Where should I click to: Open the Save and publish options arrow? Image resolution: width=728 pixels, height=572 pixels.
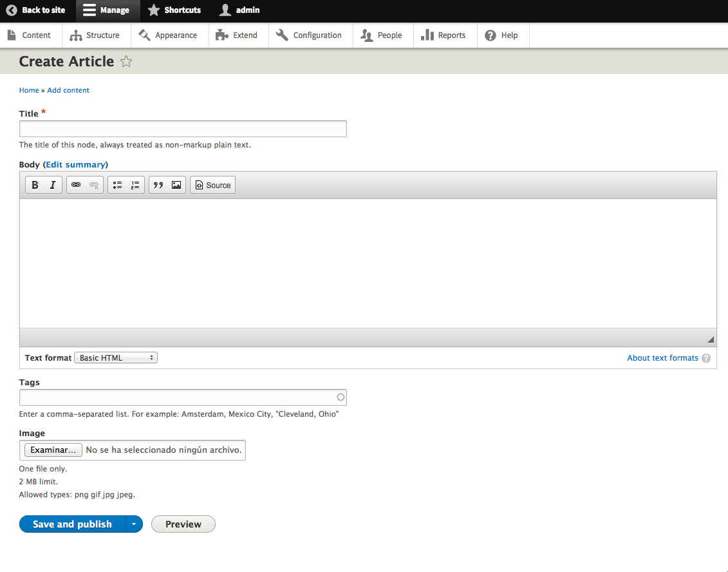click(x=134, y=524)
